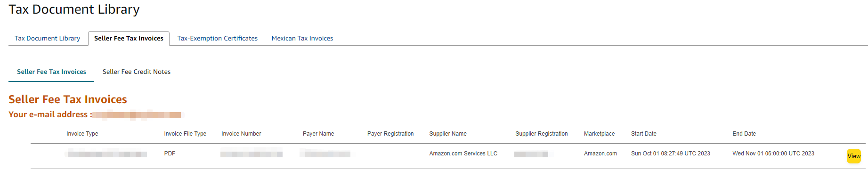Click the Payer Name column header
Viewport: 868px width, 170px height.
coord(318,134)
